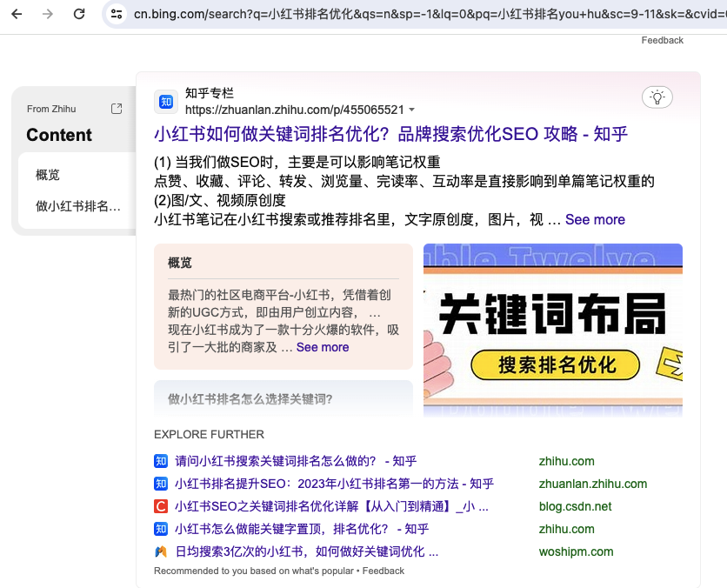Click Zhihu icon beside 小红书排名提升SEO link
The image size is (727, 588).
point(160,484)
